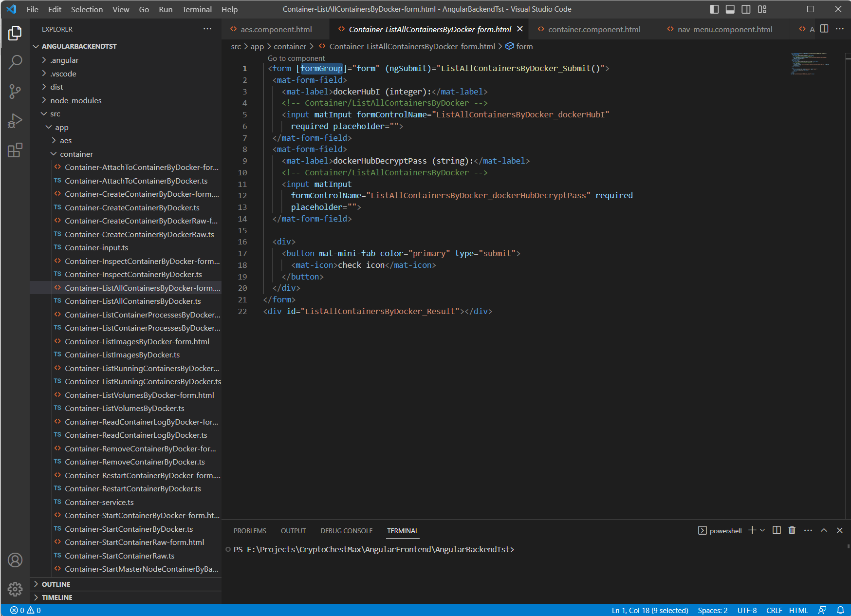The image size is (851, 616).
Task: Expand the .angular folder
Action: click(x=64, y=60)
